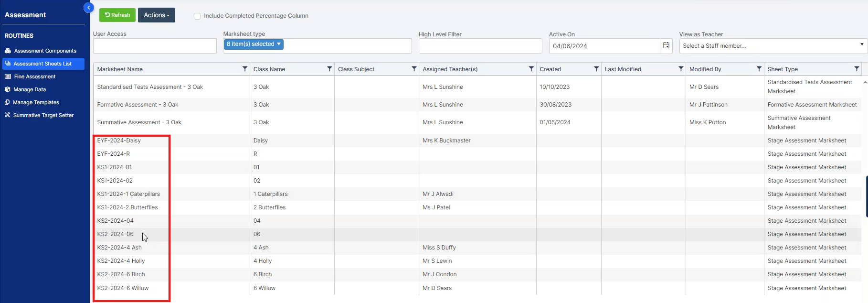Open the Active On calendar picker
The height and width of the screenshot is (303, 868).
[666, 46]
